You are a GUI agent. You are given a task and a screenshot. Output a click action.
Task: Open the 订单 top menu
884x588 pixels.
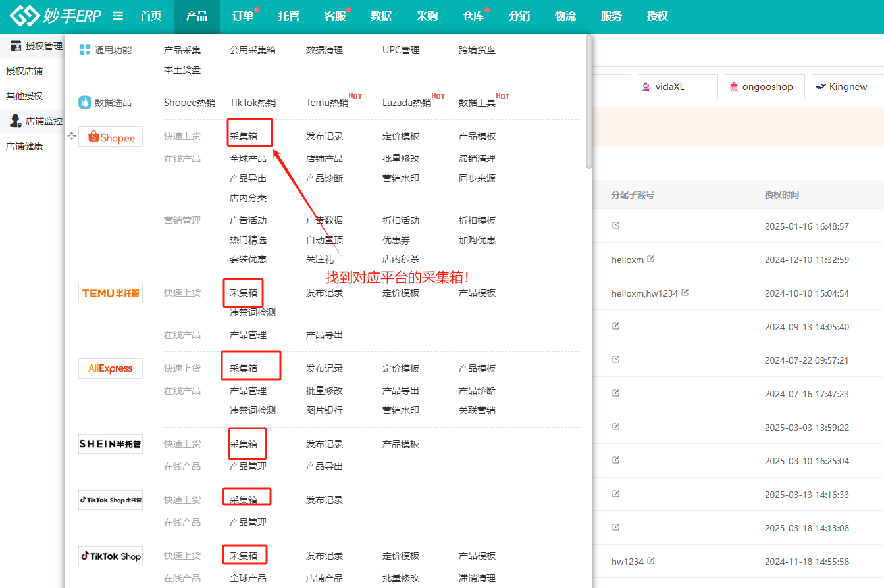[x=243, y=16]
